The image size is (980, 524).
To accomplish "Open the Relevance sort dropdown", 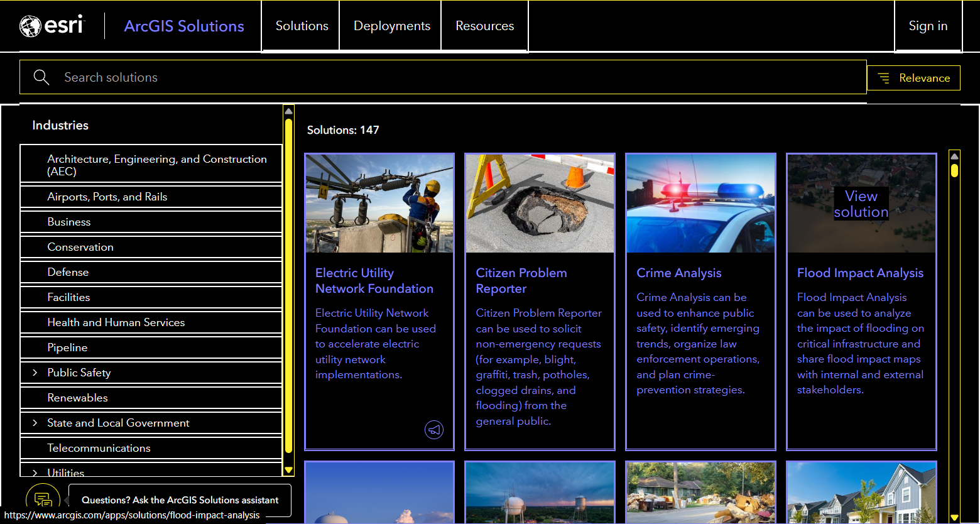I will click(913, 78).
